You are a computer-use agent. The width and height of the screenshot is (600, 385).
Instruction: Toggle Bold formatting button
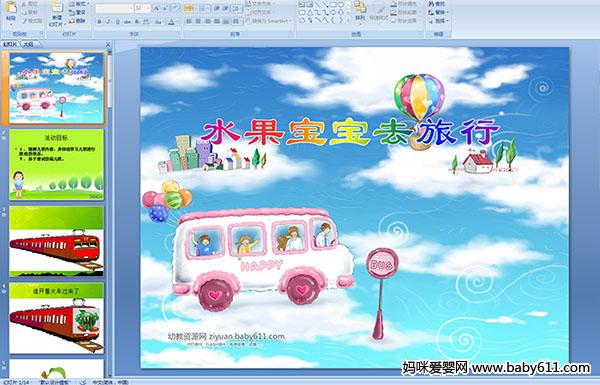(99, 22)
